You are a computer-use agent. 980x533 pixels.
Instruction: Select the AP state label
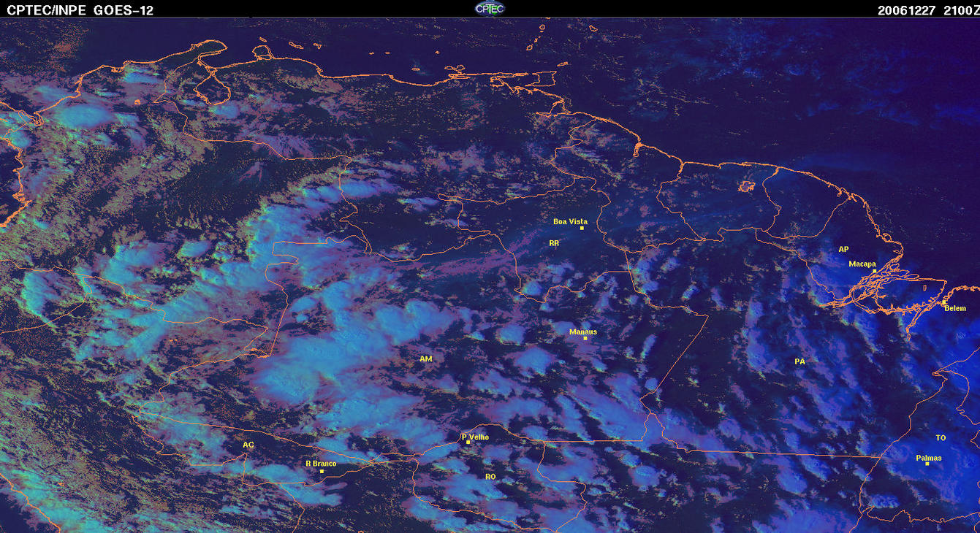pyautogui.click(x=843, y=249)
